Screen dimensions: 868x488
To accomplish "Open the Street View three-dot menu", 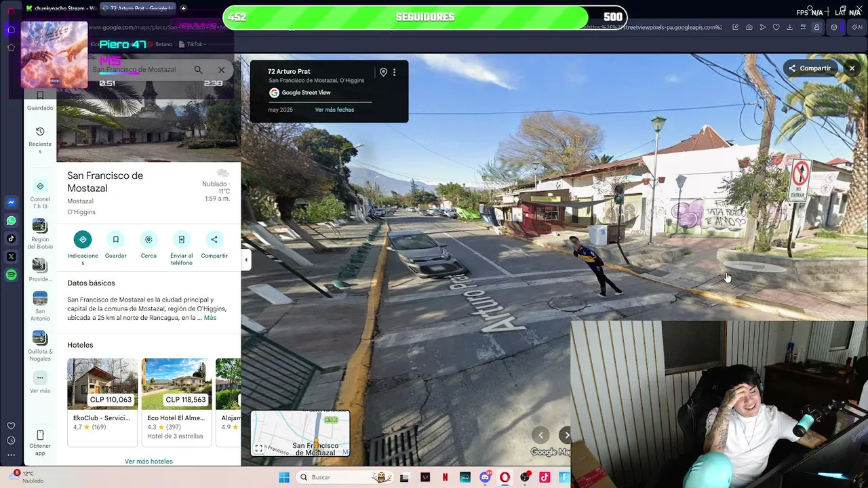I will tap(394, 73).
